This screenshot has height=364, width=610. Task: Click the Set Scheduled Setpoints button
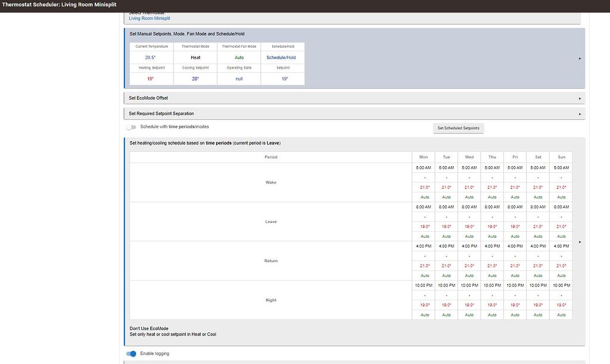(459, 127)
